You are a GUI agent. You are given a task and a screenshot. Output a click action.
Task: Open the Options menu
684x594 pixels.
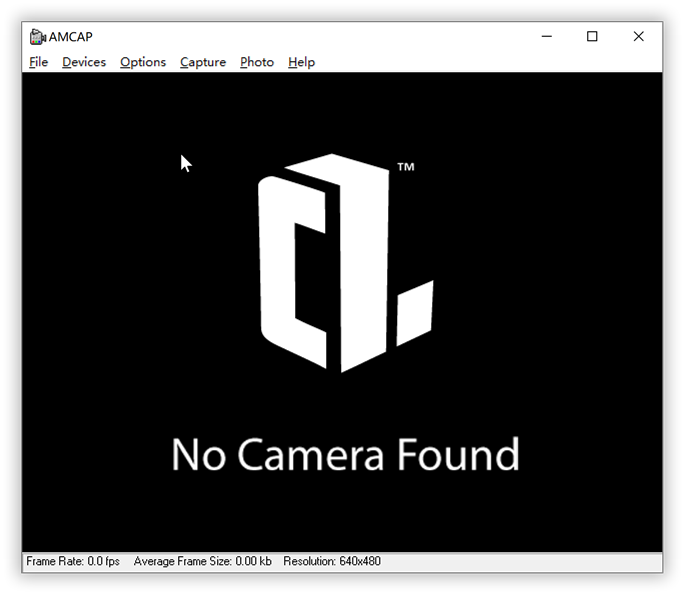pos(143,62)
